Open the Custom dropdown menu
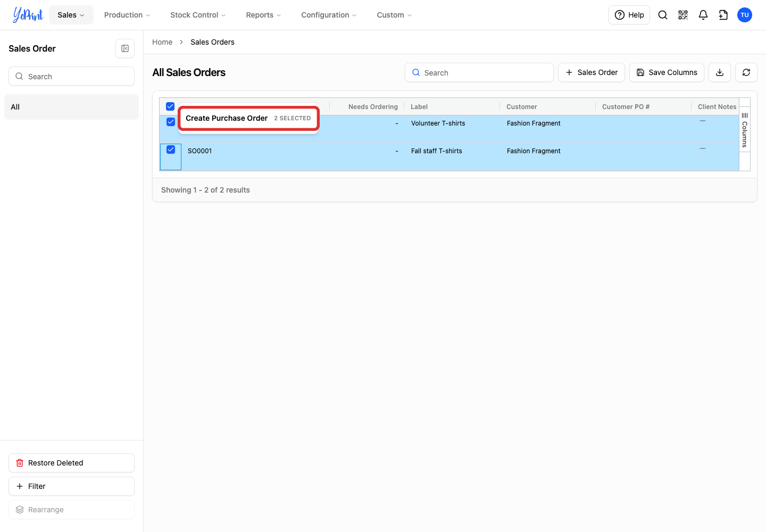 click(x=394, y=15)
